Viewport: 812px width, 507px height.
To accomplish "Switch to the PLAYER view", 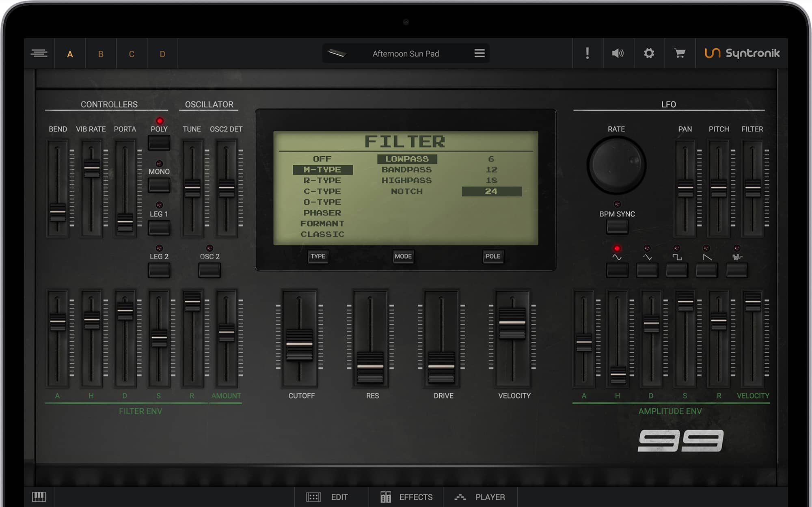I will click(480, 497).
